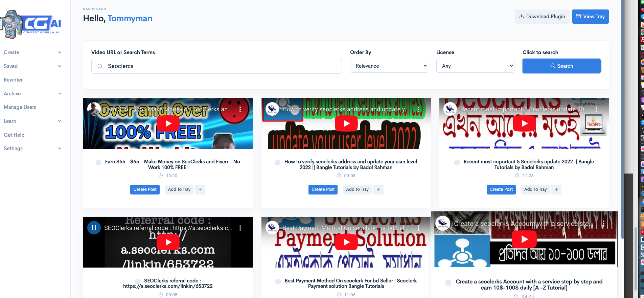The width and height of the screenshot is (644, 298).
Task: Create Post from 'Earn $55 - $65' video
Action: click(x=145, y=189)
